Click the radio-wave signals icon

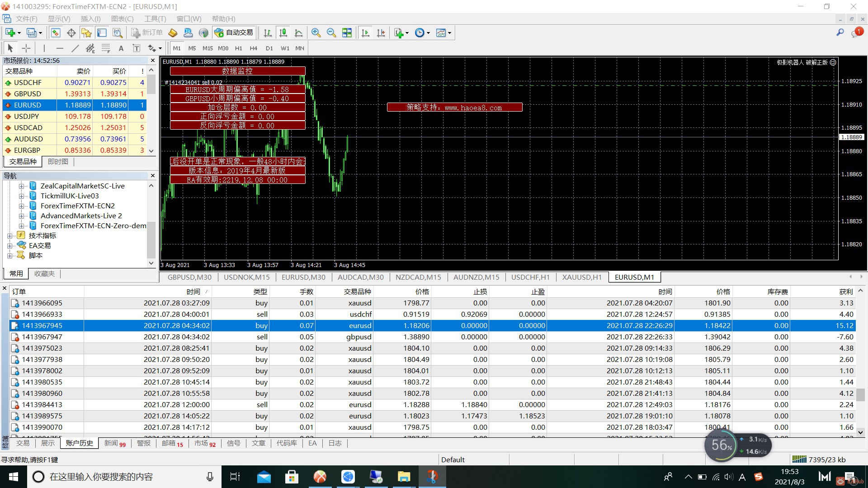(203, 33)
